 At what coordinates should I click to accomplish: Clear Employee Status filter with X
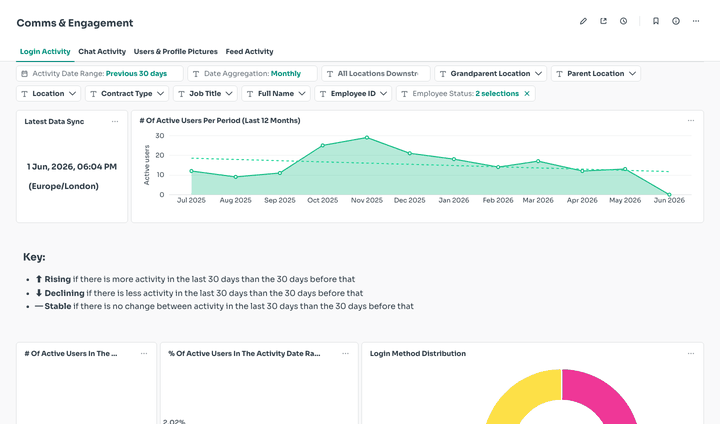(x=527, y=94)
